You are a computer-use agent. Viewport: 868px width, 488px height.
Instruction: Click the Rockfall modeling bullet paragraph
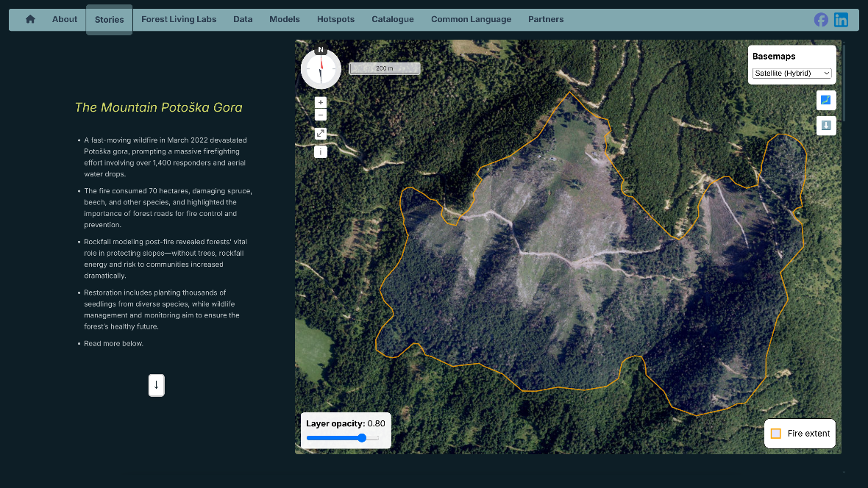click(166, 259)
